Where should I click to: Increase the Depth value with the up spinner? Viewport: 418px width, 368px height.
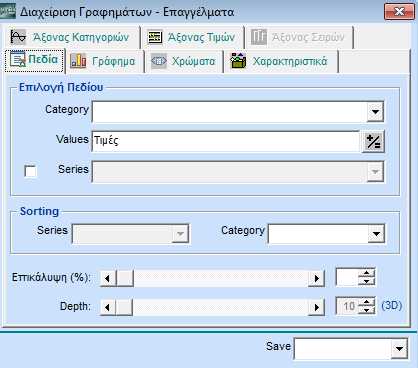(x=367, y=302)
